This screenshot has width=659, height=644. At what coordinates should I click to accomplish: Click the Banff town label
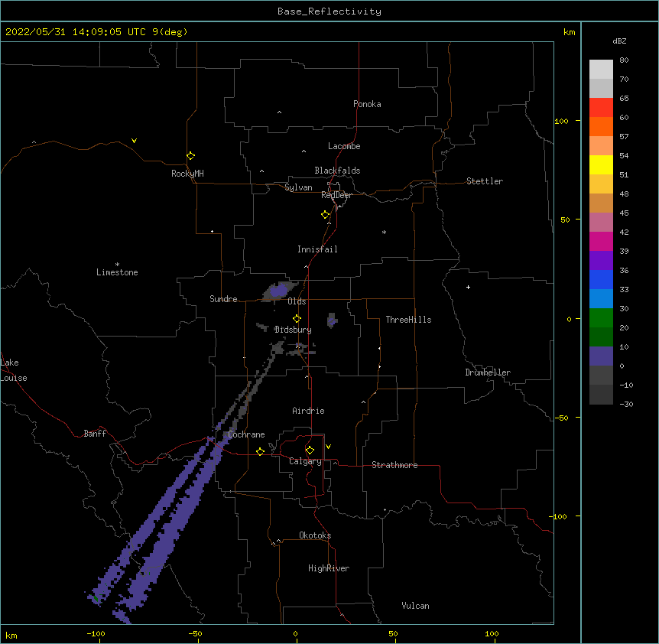tap(95, 434)
